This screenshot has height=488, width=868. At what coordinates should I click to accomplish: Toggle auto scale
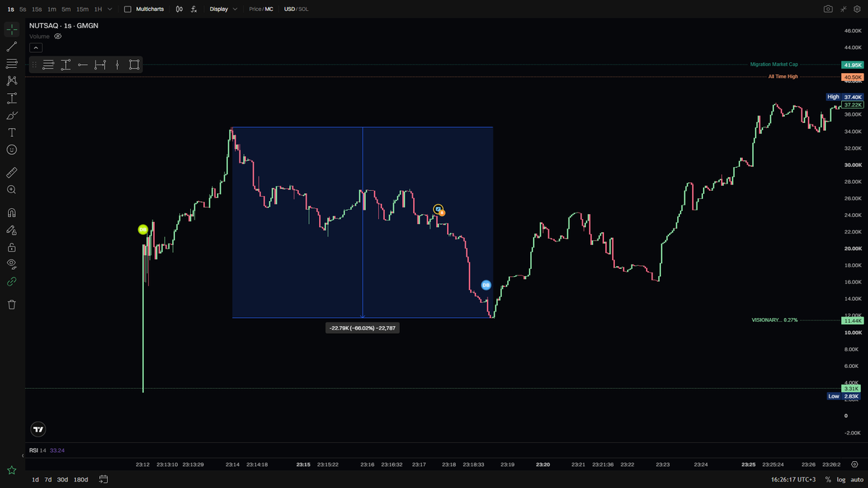pos(856,479)
